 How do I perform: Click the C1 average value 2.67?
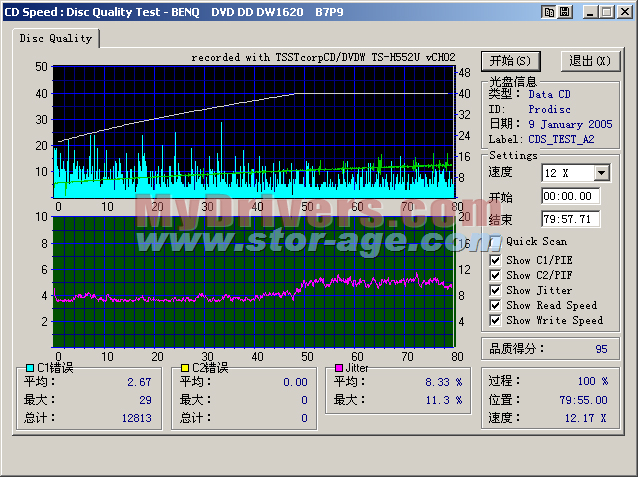(139, 382)
